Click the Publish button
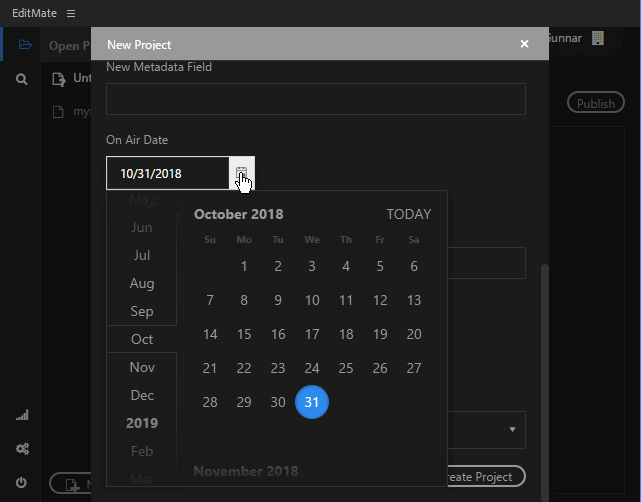This screenshot has width=641, height=502. coord(595,103)
